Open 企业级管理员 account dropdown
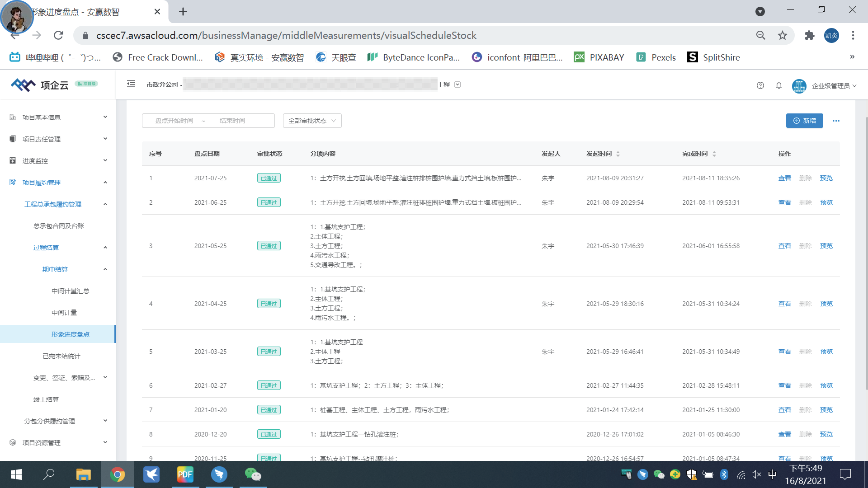The height and width of the screenshot is (488, 868). 834,86
